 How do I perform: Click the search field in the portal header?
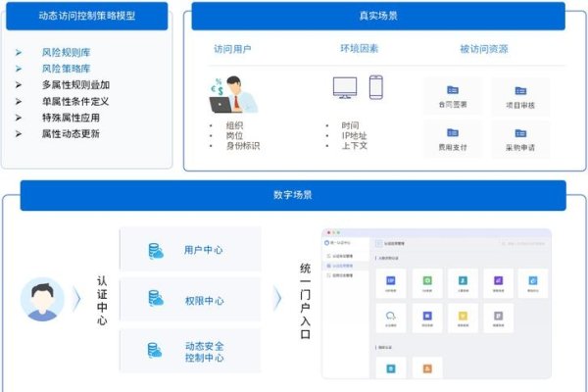pos(523,244)
